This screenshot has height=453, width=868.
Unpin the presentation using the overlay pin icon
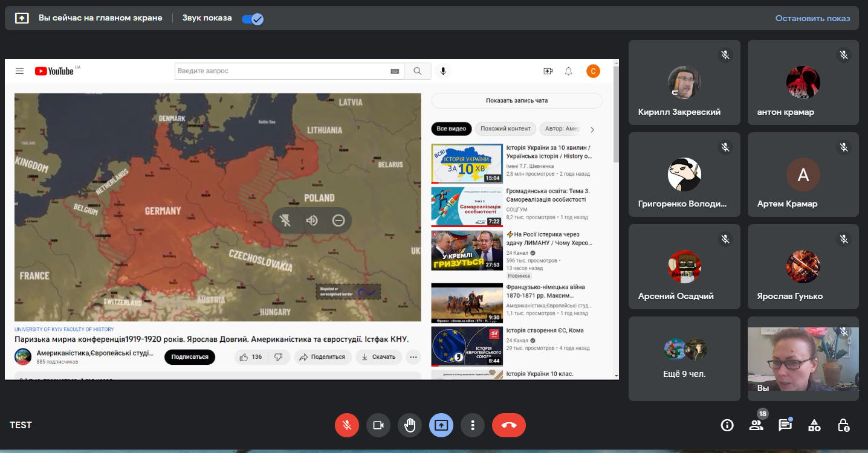click(x=285, y=220)
